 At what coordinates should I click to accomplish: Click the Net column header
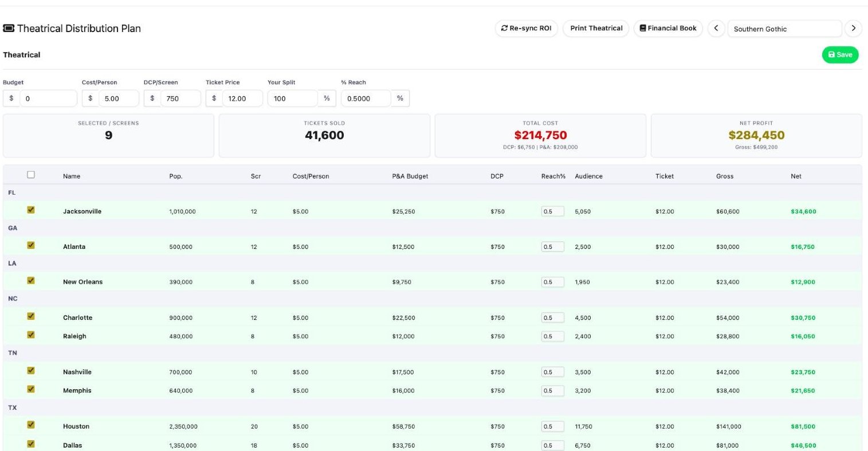tap(796, 176)
